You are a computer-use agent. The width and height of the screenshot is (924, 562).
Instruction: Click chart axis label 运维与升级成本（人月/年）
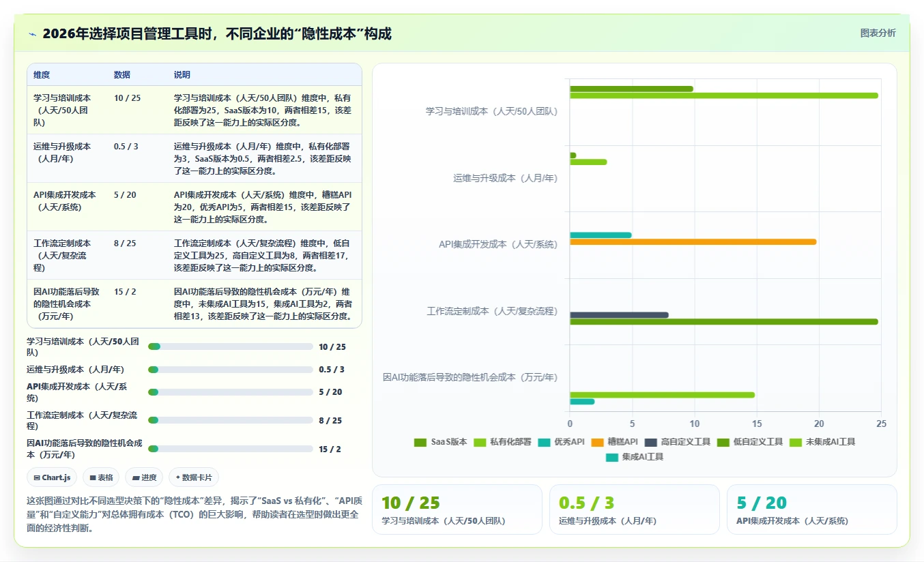point(505,178)
